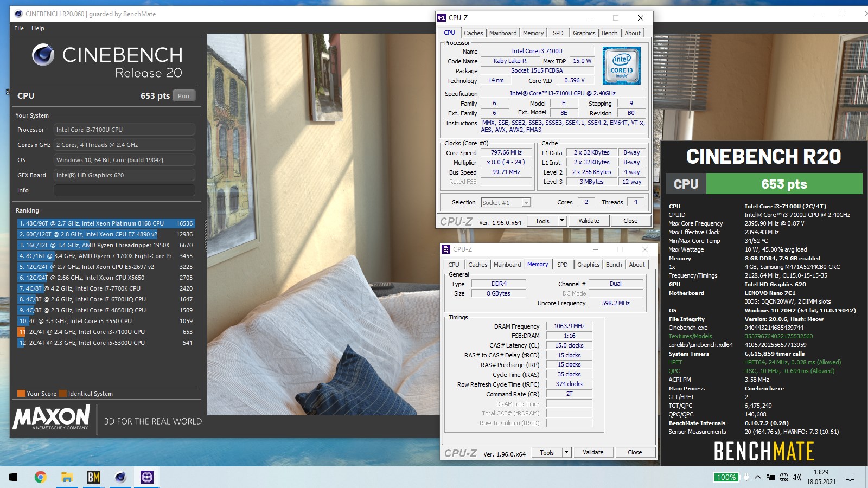Open the volume speaker tray icon

coord(796,477)
